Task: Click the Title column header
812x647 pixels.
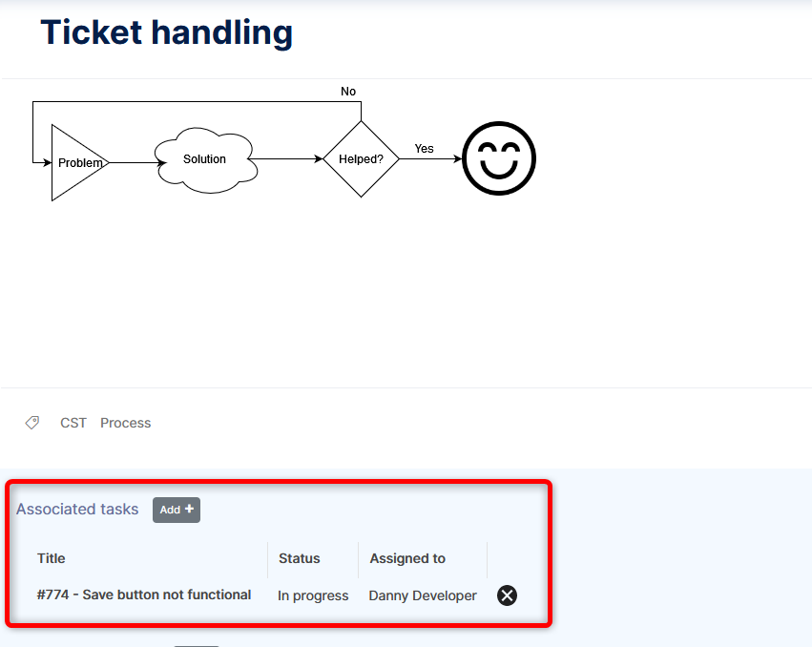Action: pyautogui.click(x=52, y=558)
